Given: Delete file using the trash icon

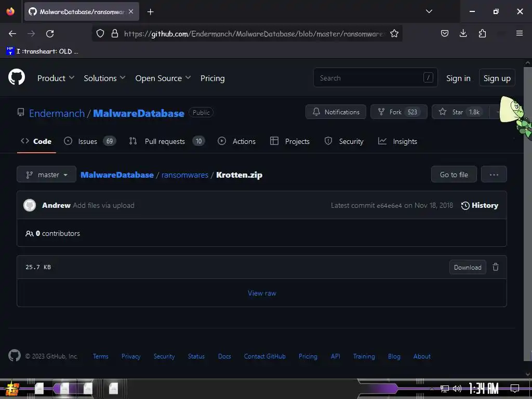Looking at the screenshot, I should [x=495, y=267].
